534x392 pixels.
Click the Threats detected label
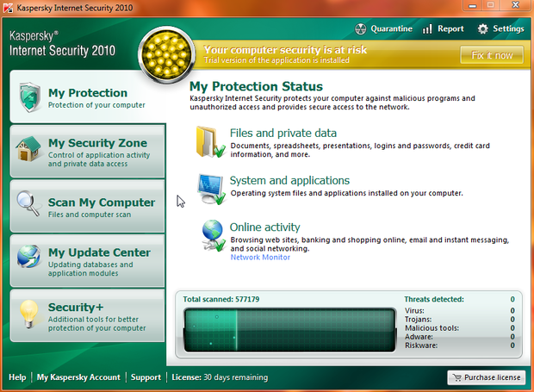point(434,299)
